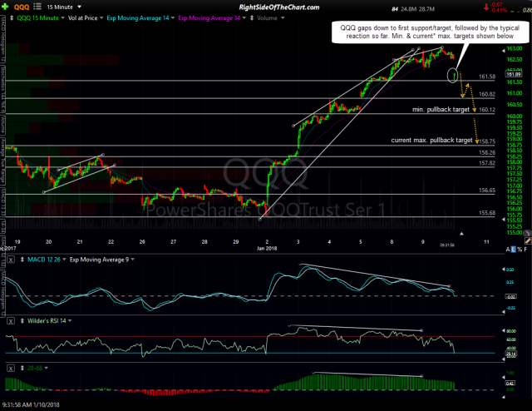Click the 28-68 pane move handle
532x411 pixels.
click(x=22, y=368)
